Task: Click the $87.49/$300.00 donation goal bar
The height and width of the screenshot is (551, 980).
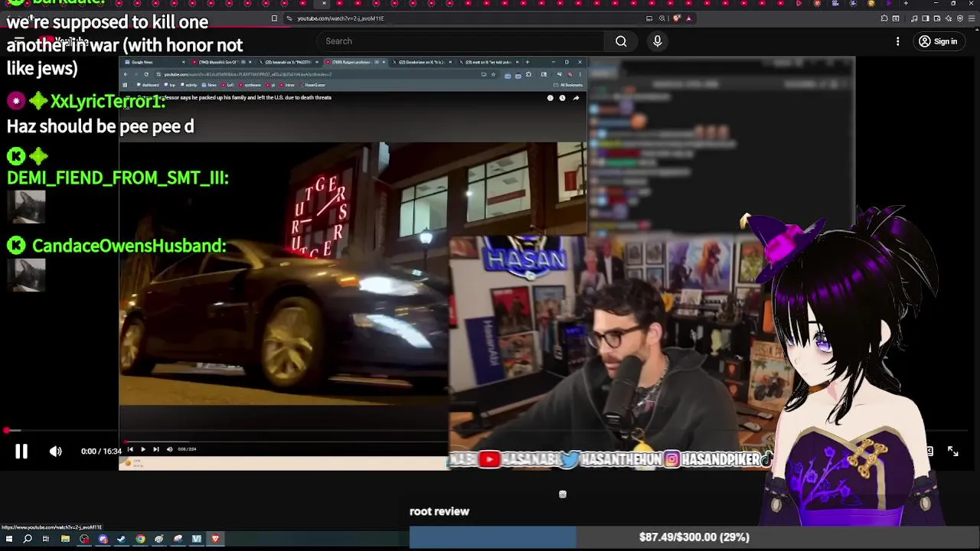Action: point(694,537)
